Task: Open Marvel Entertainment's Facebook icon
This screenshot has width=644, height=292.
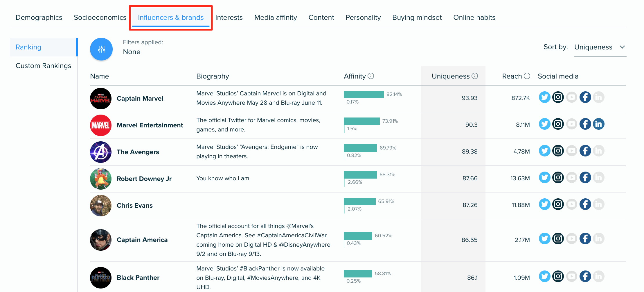Action: click(585, 124)
